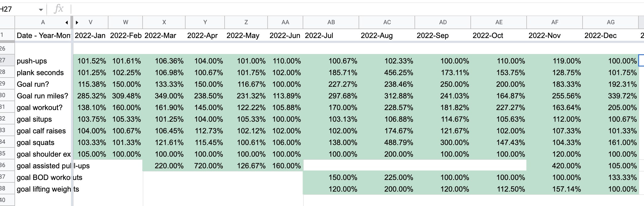Select goal squats 488.79% cell
This screenshot has height=206, width=644.
(x=387, y=142)
